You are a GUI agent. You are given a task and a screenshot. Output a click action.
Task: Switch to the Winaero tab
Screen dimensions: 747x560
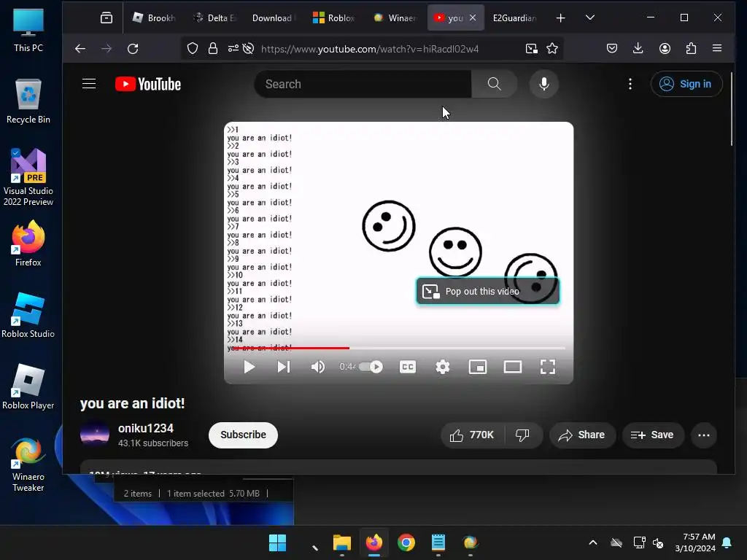[x=395, y=18]
